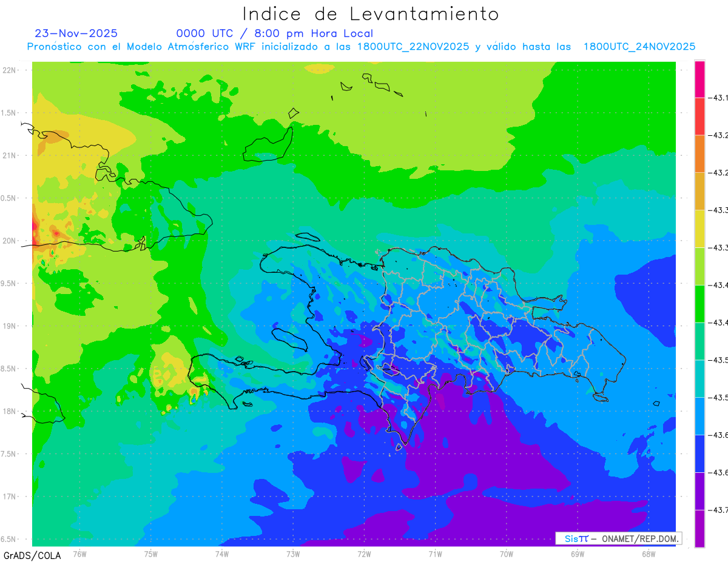Viewport: 728px width, 562px height.
Task: Select the date text '23-Nov-2025'
Action: click(76, 33)
